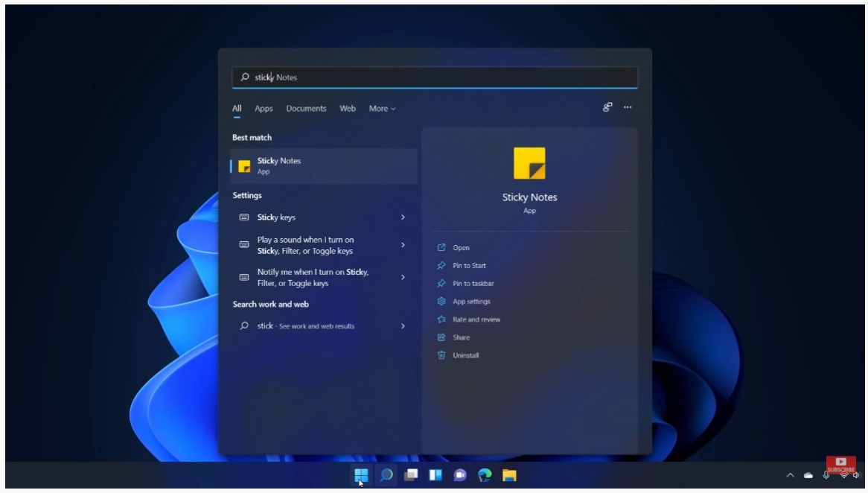This screenshot has height=493, width=868.
Task: Rate and review Sticky Notes
Action: click(475, 319)
